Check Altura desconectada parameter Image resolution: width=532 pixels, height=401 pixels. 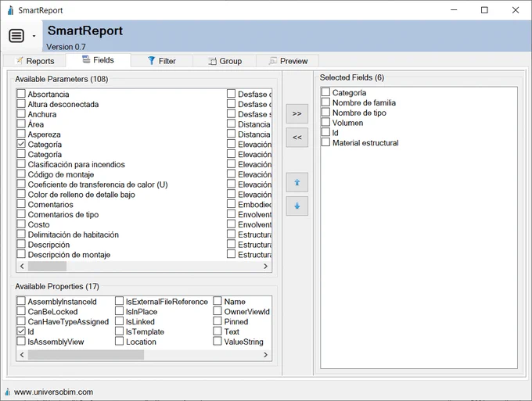click(21, 104)
